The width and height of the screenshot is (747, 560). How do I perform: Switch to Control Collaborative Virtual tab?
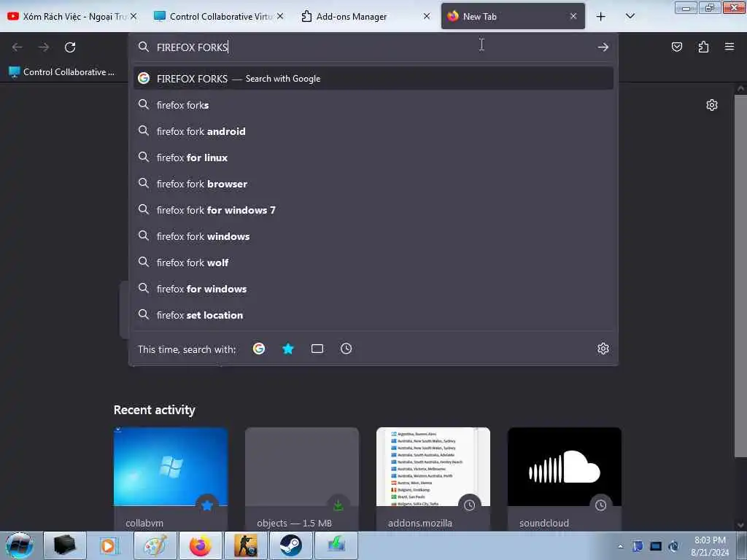219,16
